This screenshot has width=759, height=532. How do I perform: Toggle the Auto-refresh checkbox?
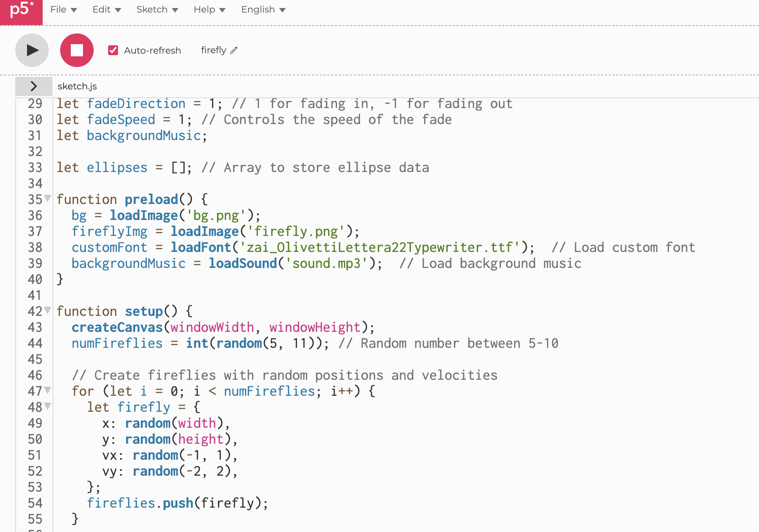pyautogui.click(x=113, y=50)
